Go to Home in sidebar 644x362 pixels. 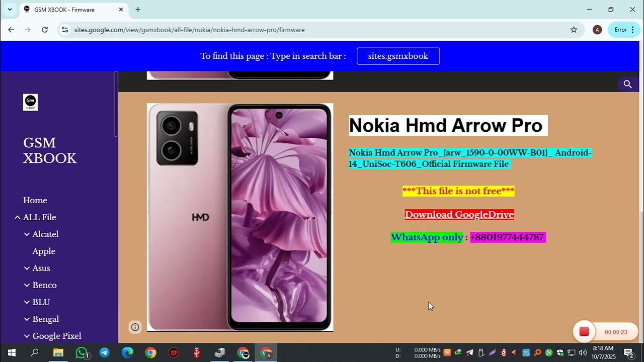pyautogui.click(x=35, y=200)
